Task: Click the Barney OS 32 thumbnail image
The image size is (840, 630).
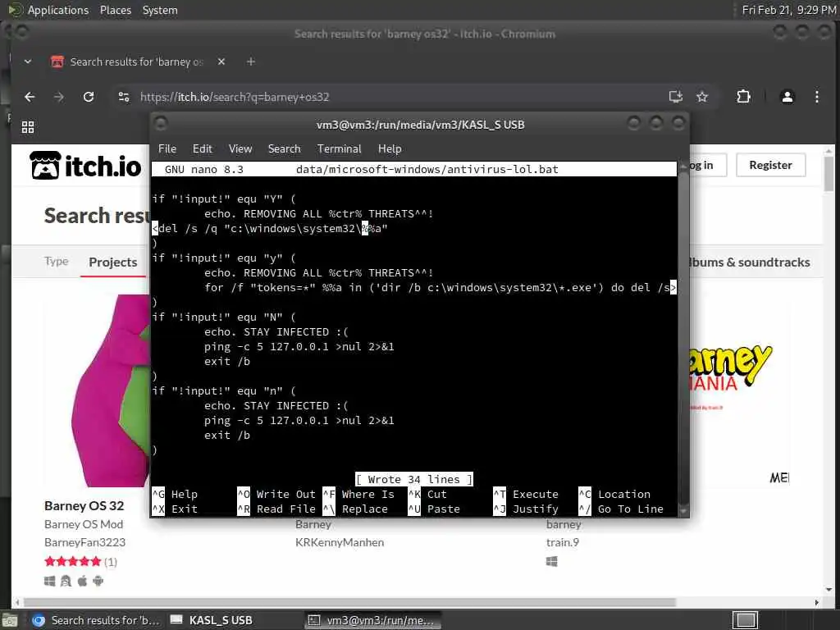Action: [97, 390]
